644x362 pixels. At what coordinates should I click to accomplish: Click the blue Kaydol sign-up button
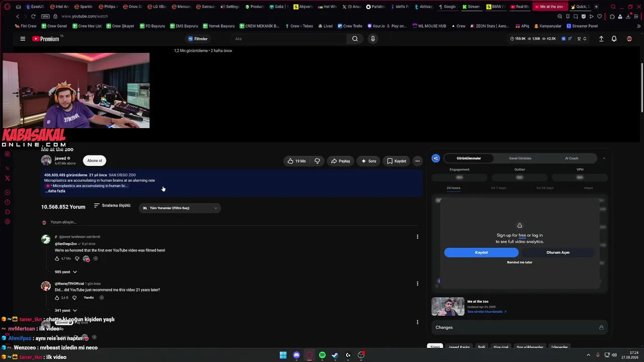(x=481, y=252)
